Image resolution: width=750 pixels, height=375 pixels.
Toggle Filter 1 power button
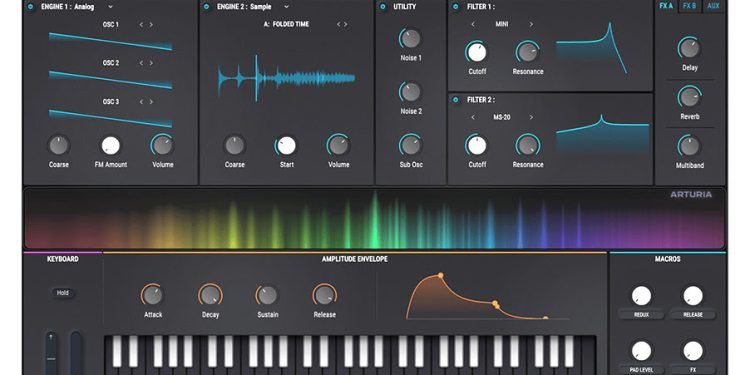click(455, 7)
